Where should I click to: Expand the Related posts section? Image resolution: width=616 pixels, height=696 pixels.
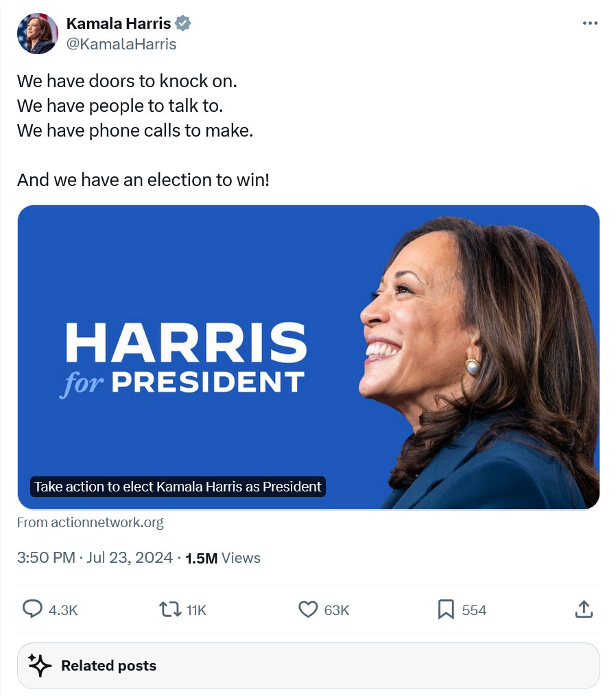click(309, 666)
